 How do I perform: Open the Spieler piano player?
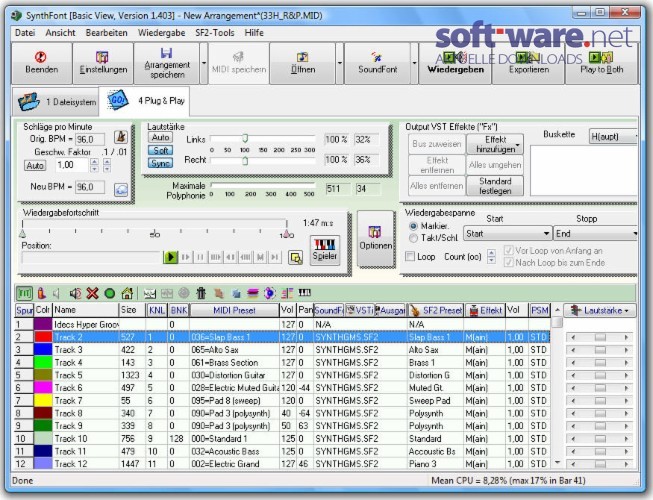[x=324, y=250]
